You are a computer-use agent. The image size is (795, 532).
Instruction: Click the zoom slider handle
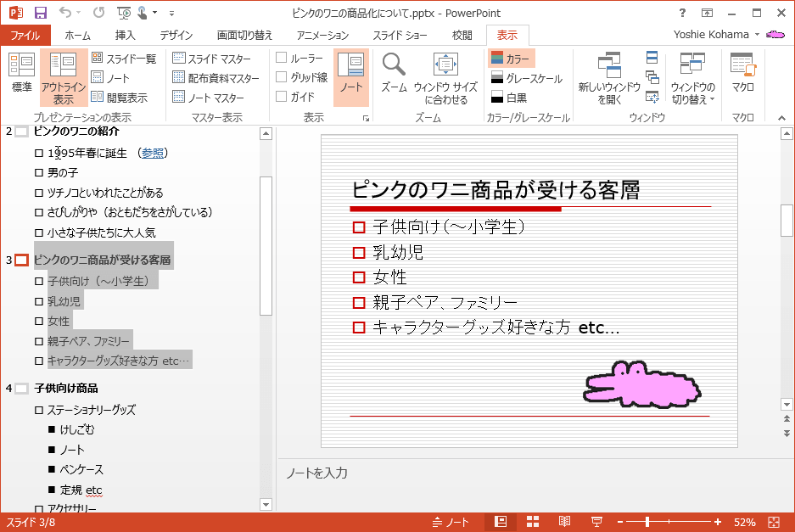[x=647, y=522]
